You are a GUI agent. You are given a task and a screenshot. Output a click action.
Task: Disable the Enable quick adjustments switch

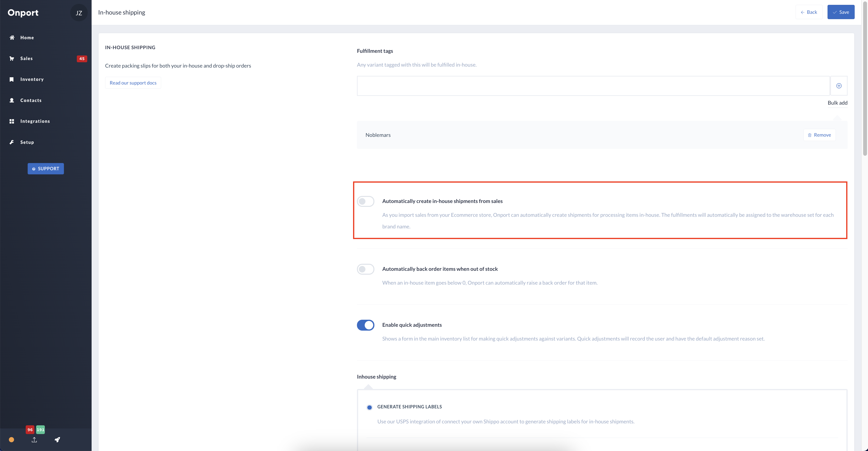point(366,325)
